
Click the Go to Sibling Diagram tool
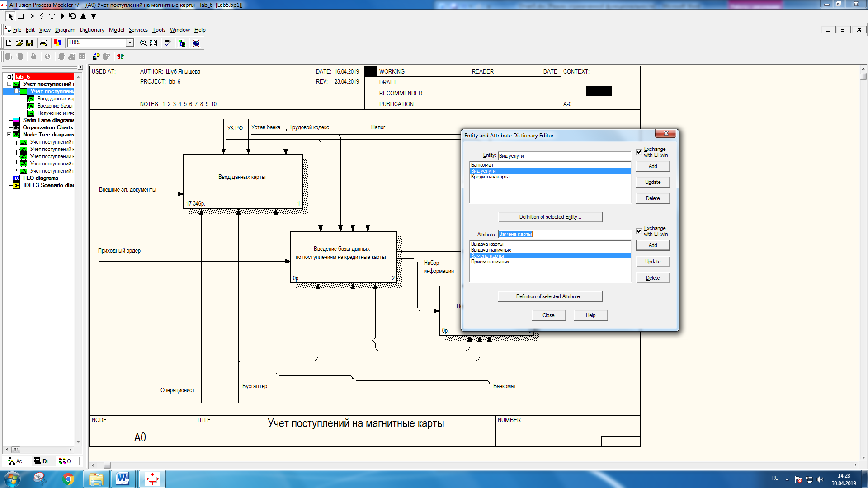click(x=72, y=16)
